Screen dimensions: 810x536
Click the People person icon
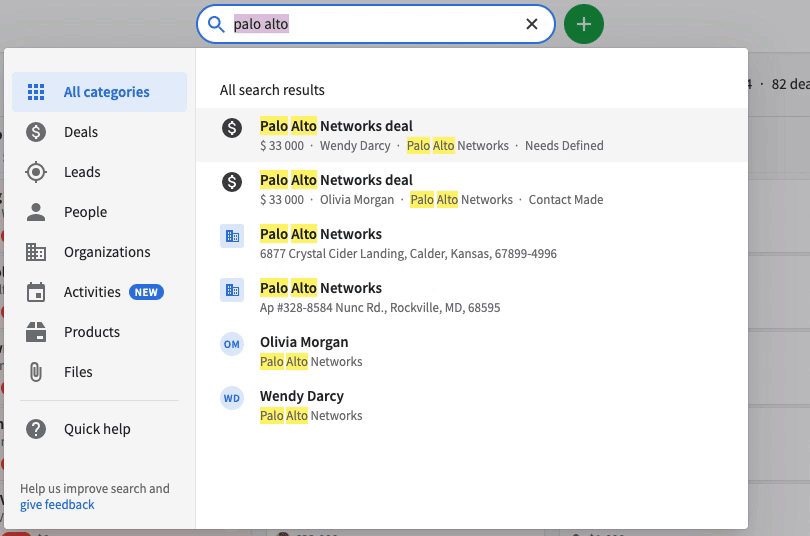36,212
